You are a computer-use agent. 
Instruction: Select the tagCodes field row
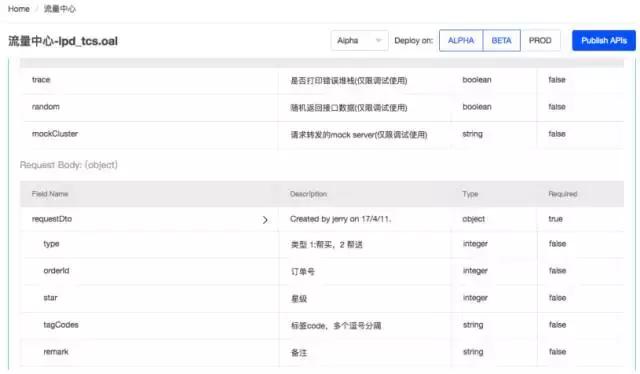(322, 325)
